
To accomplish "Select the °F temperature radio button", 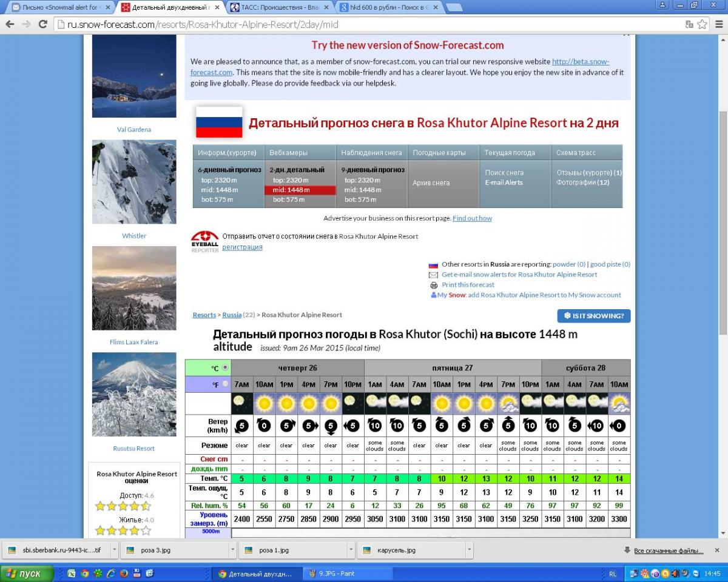I will click(x=225, y=384).
